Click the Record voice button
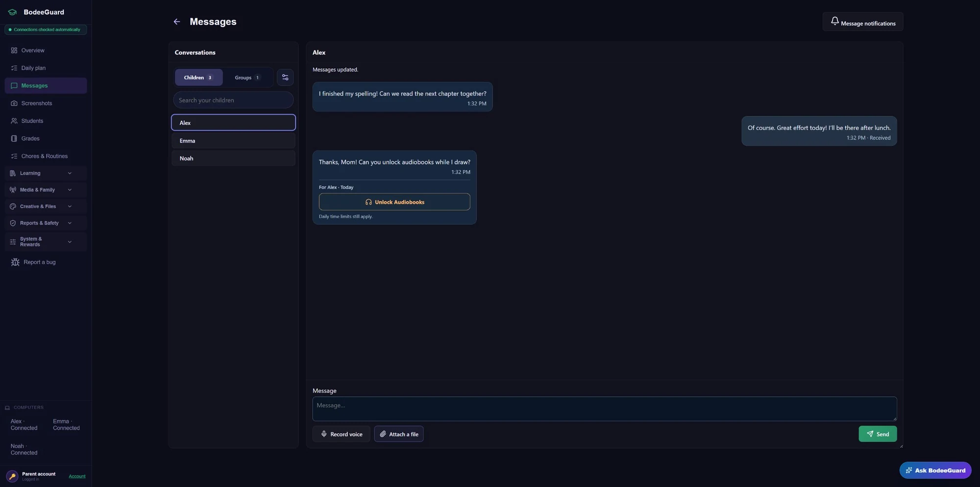980x487 pixels. click(342, 434)
